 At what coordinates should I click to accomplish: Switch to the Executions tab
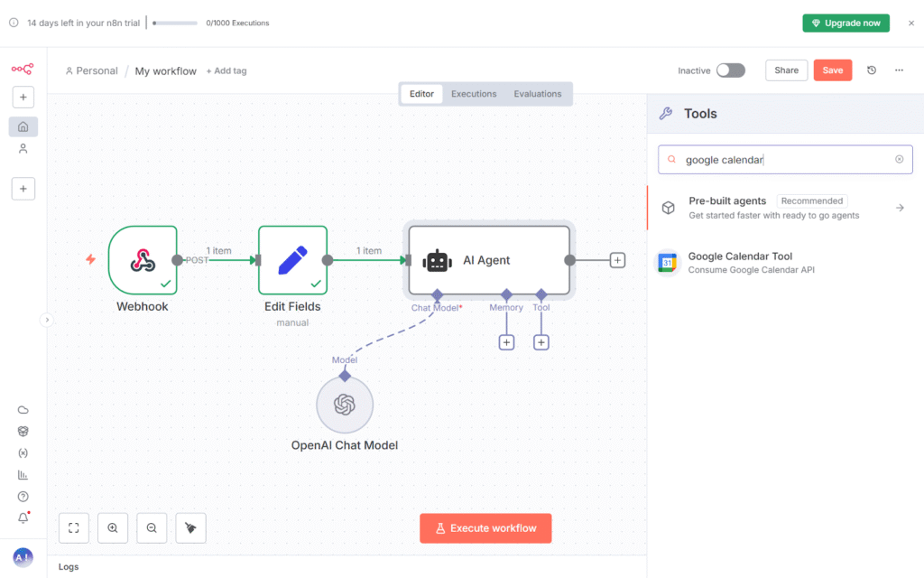click(x=474, y=94)
